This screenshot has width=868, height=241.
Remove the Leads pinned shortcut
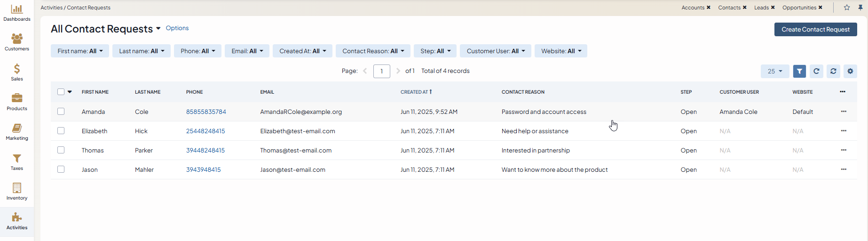point(773,8)
